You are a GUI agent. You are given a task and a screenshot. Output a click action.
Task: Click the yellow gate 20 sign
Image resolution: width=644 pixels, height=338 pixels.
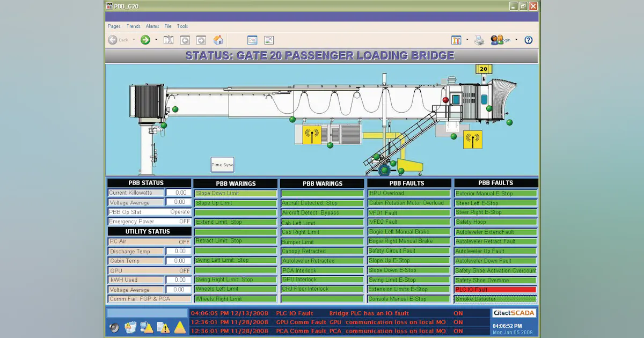(x=483, y=69)
